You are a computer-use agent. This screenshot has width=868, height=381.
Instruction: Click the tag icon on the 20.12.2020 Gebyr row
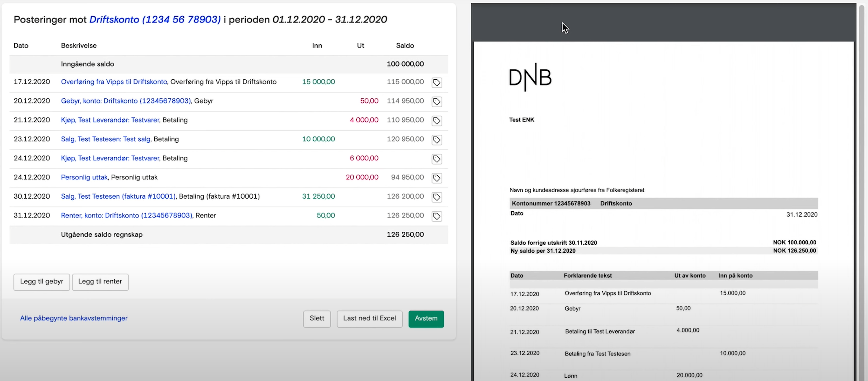437,102
